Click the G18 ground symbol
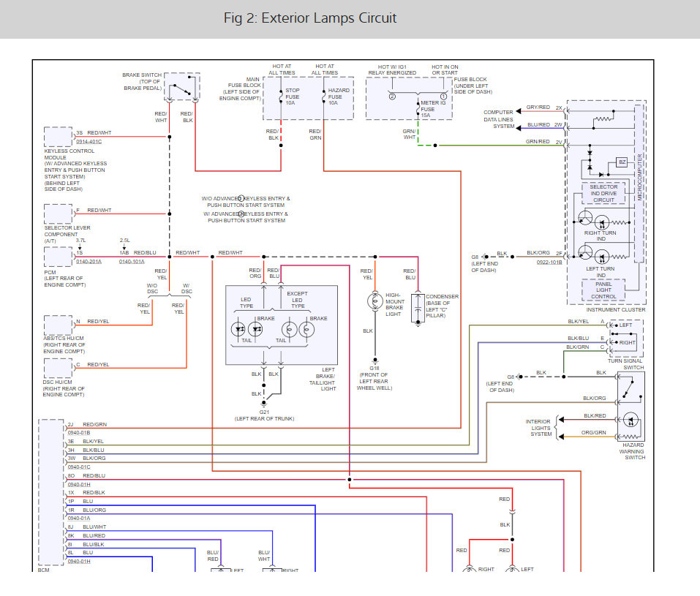The height and width of the screenshot is (596, 700). tap(375, 361)
